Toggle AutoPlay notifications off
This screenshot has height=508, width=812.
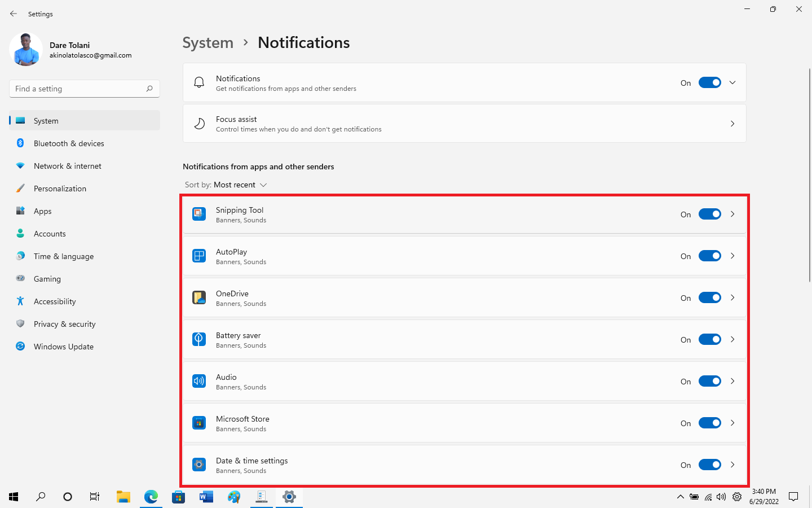[x=710, y=256]
